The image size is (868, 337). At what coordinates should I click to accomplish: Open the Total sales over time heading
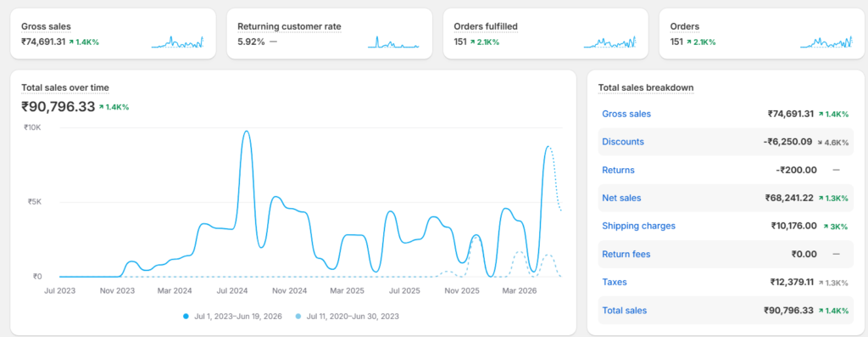click(64, 87)
